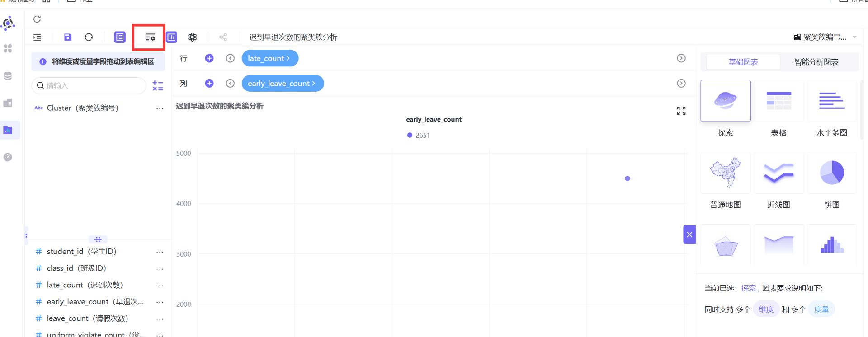
Task: Add a field to the 行 row shelf
Action: tap(209, 58)
